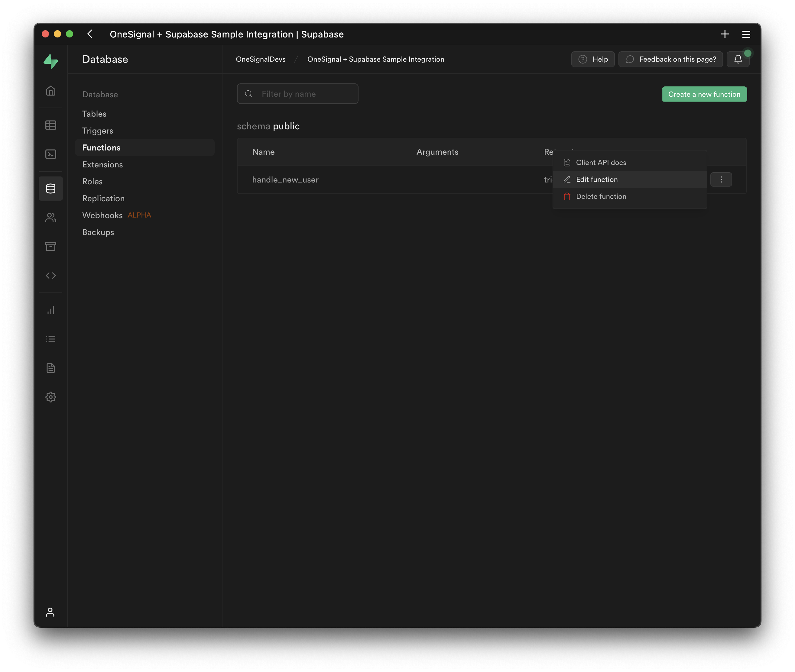Open the Table editor icon in sidebar
The image size is (795, 672).
click(x=51, y=125)
